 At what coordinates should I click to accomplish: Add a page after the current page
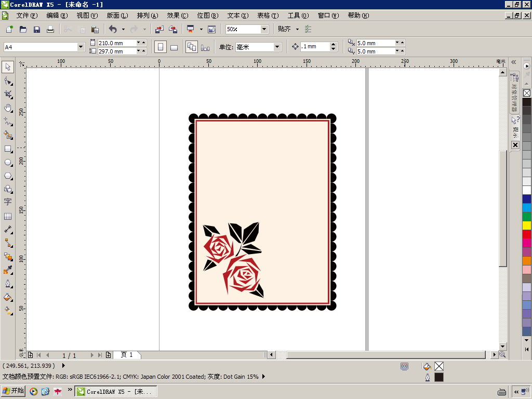point(108,355)
